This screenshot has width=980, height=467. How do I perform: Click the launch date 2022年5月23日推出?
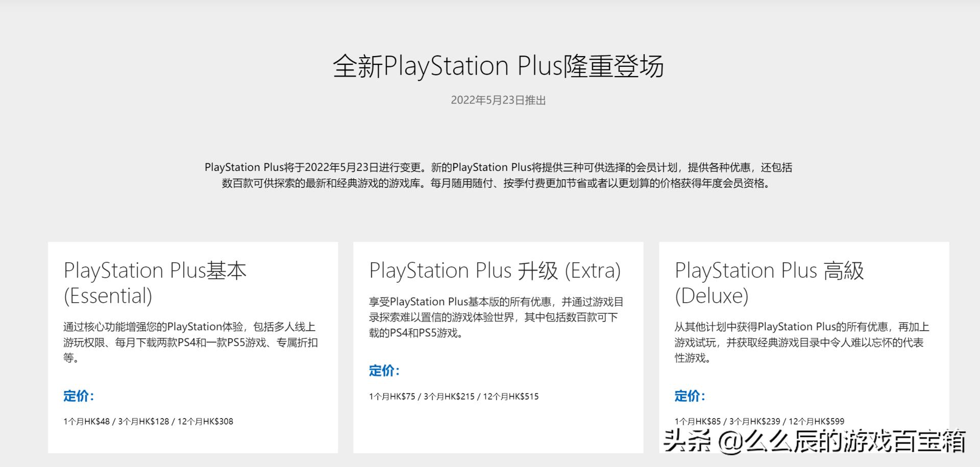[x=498, y=101]
